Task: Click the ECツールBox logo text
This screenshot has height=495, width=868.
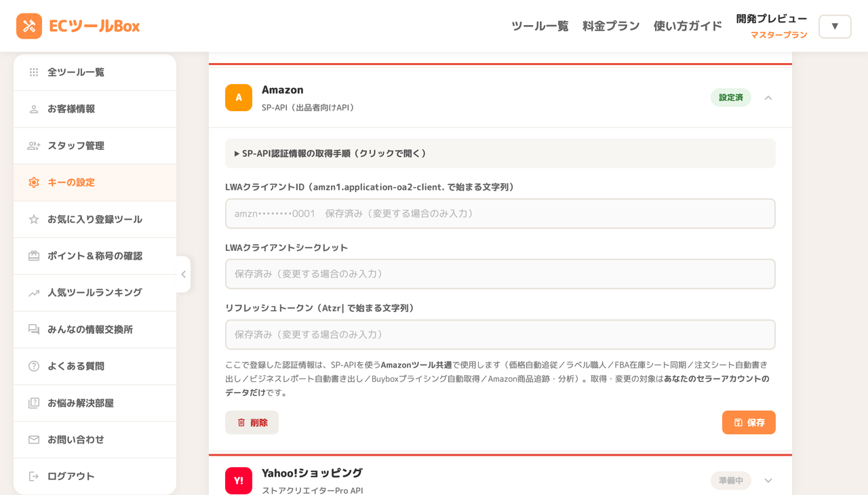Action: coord(94,26)
